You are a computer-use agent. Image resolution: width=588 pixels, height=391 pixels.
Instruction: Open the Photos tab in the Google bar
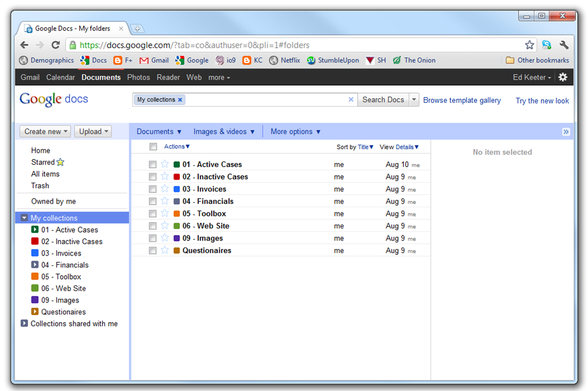138,78
